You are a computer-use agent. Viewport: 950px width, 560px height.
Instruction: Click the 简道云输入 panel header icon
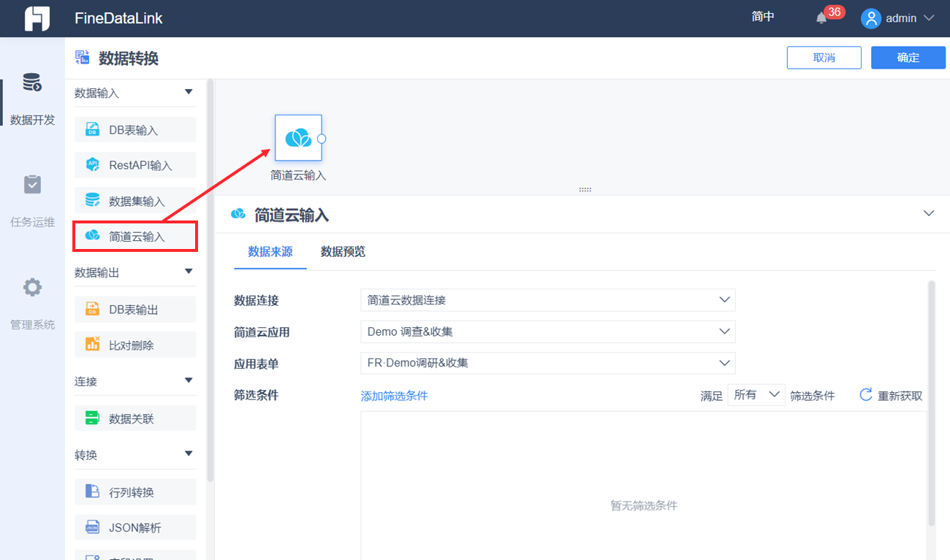238,214
